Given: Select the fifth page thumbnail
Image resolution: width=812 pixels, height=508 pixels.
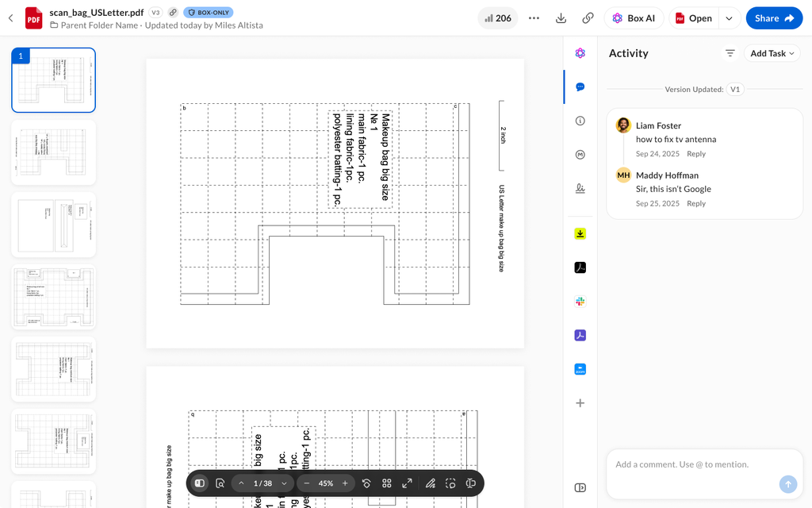Looking at the screenshot, I should point(53,369).
